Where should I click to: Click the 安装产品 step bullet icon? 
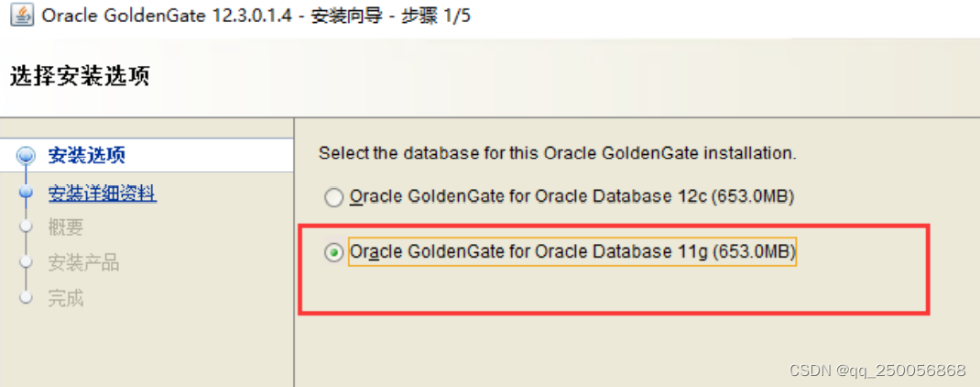(27, 263)
